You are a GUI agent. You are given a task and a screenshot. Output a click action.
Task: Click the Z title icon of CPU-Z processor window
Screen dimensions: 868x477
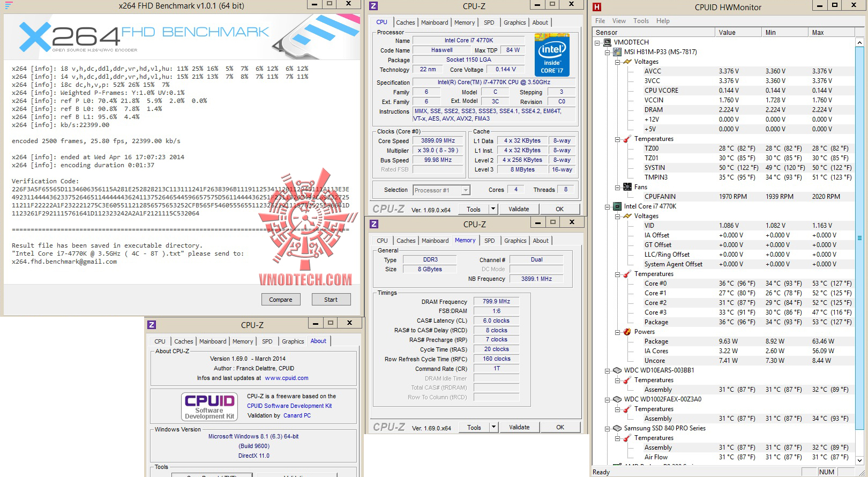tap(373, 6)
